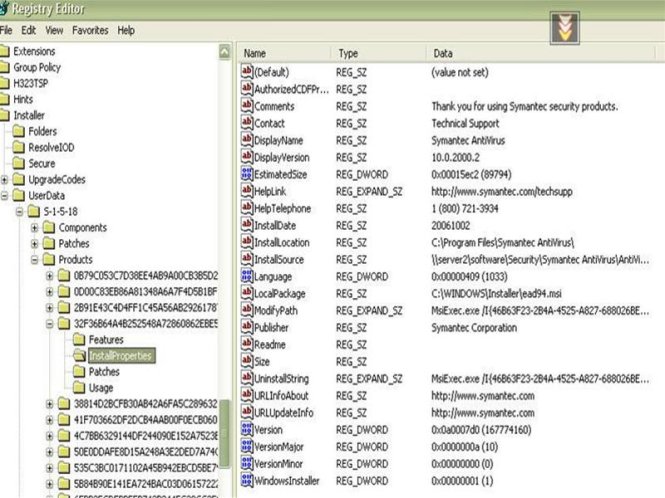Click the tree pane scrollbar thumb
This screenshot has width=665, height=498.
[x=225, y=433]
